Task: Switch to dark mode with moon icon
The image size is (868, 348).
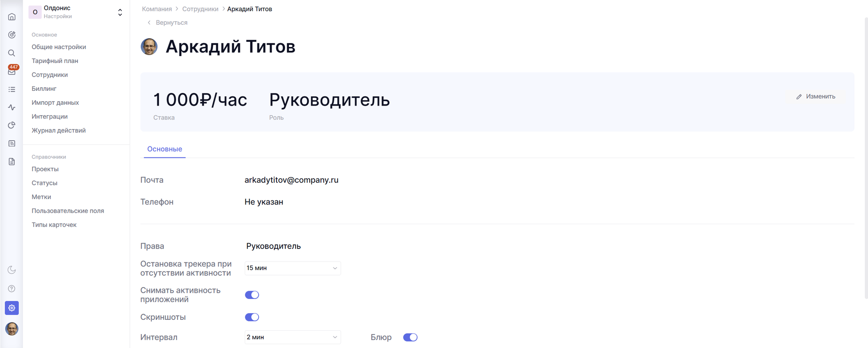Action: pyautogui.click(x=12, y=270)
